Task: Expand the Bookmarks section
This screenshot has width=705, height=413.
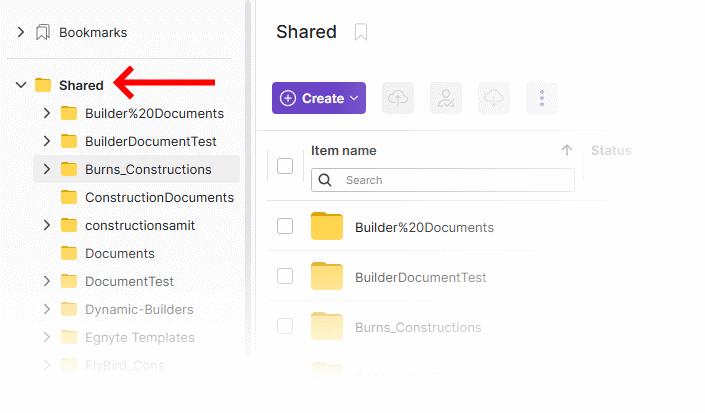Action: click(21, 32)
